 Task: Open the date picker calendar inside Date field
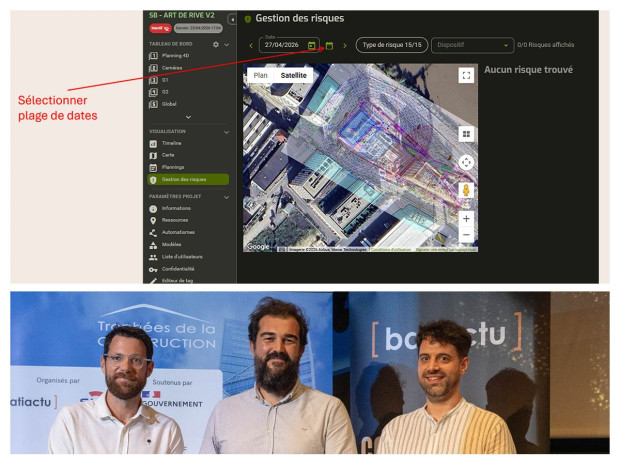point(312,45)
